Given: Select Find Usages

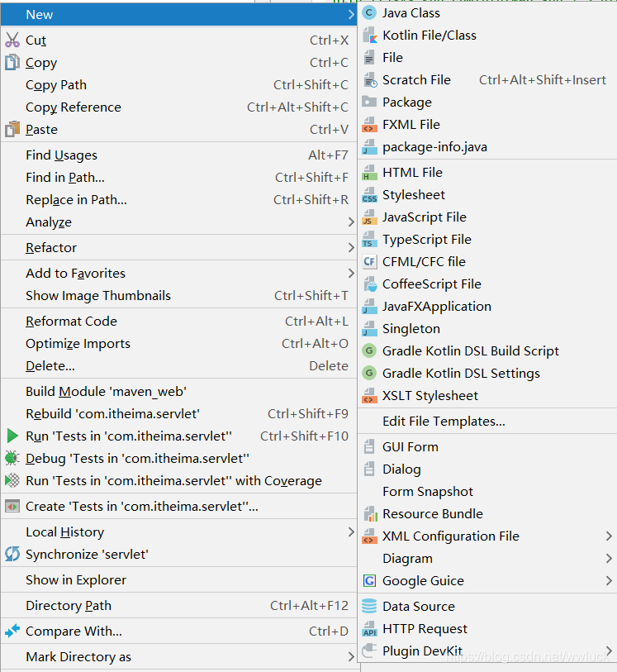Looking at the screenshot, I should point(178,155).
